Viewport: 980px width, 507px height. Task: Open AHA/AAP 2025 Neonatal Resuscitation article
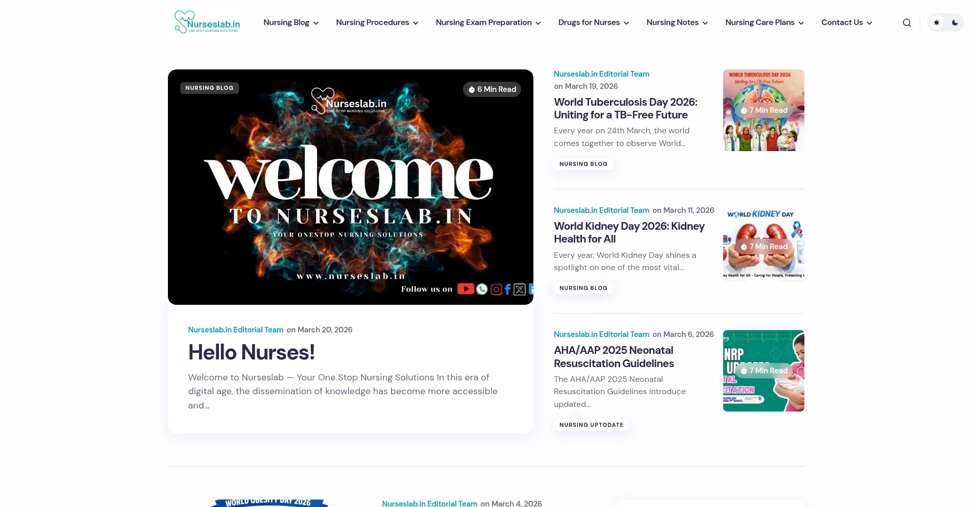click(614, 357)
